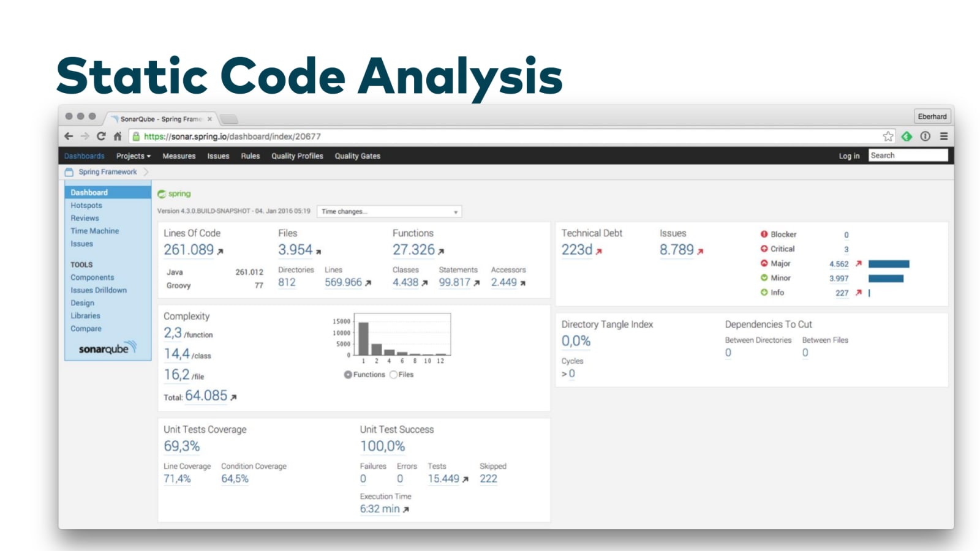Click the Unit Tests Coverage 69,3%
Viewport: 980px width, 551px height.
pyautogui.click(x=181, y=446)
